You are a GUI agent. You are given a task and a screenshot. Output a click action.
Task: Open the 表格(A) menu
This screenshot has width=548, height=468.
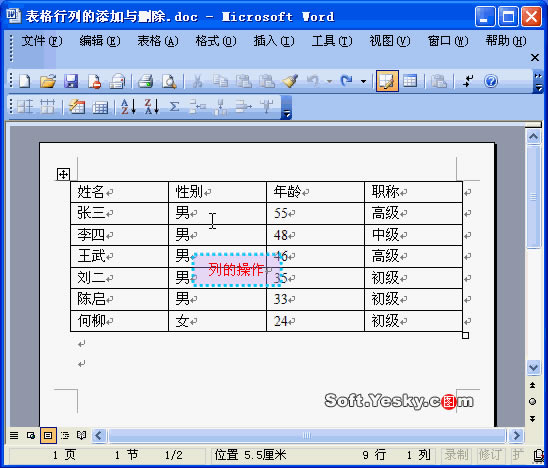[158, 41]
